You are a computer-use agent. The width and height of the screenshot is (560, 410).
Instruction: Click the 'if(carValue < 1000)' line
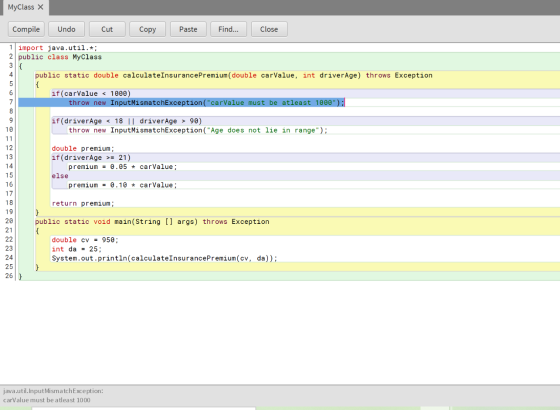click(x=91, y=94)
